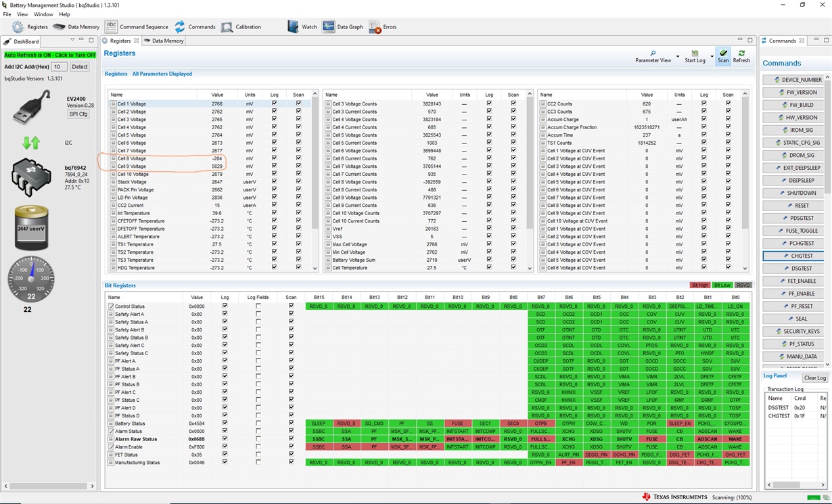Open the Window menu
Viewport: 832px width, 504px height.
click(x=43, y=14)
